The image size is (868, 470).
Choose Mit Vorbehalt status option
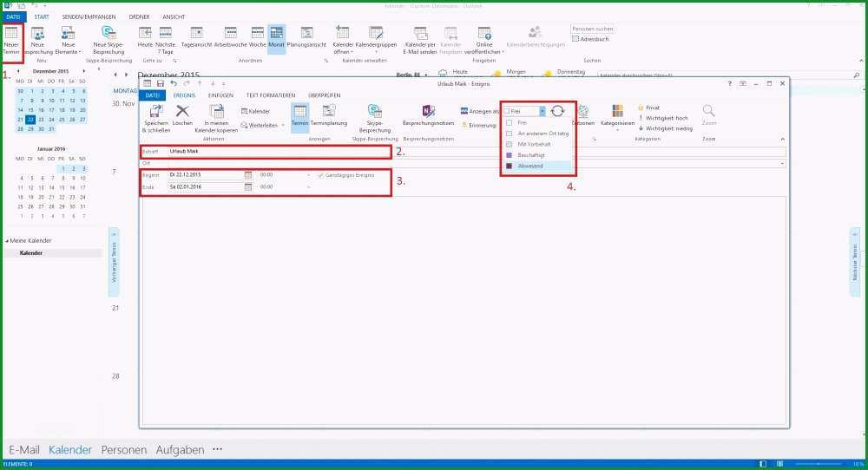tap(536, 144)
